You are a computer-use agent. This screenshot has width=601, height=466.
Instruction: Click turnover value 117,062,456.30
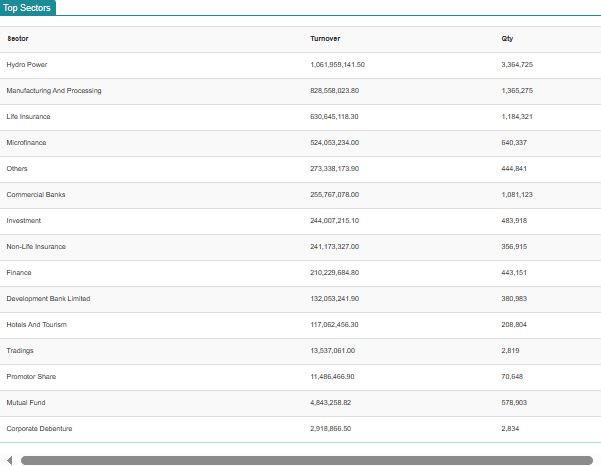click(x=334, y=325)
